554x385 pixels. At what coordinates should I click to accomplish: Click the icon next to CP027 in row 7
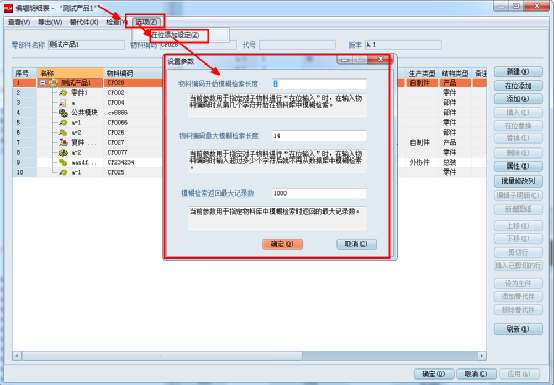[63, 142]
